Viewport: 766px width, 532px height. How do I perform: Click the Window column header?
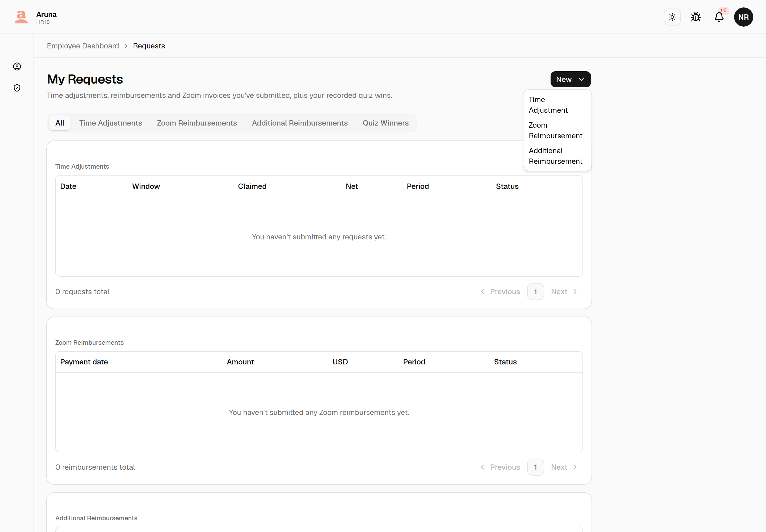coord(146,186)
